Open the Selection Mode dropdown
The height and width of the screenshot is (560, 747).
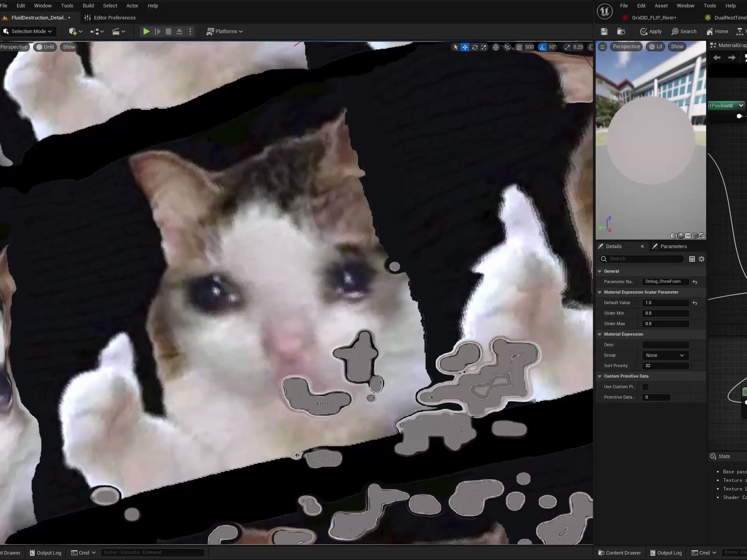[28, 31]
